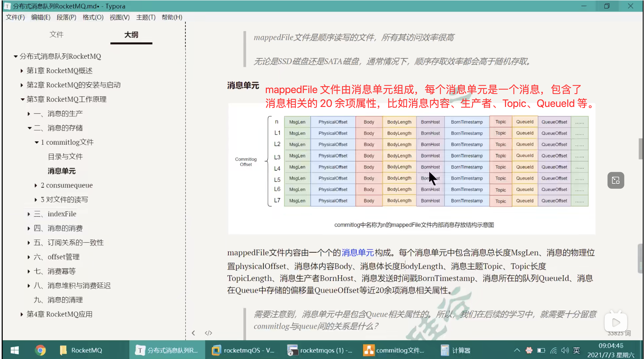
Task: Toggle source code mode icon
Action: tap(208, 333)
